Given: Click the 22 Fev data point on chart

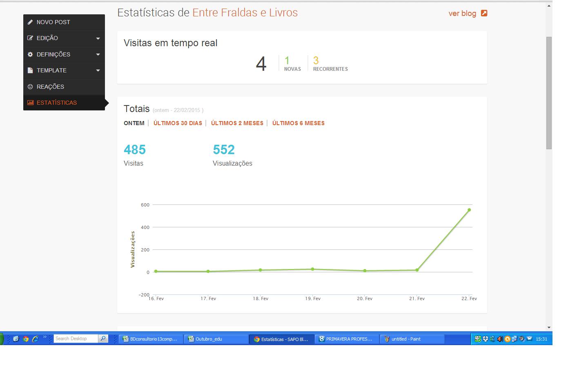Looking at the screenshot, I should pos(469,210).
